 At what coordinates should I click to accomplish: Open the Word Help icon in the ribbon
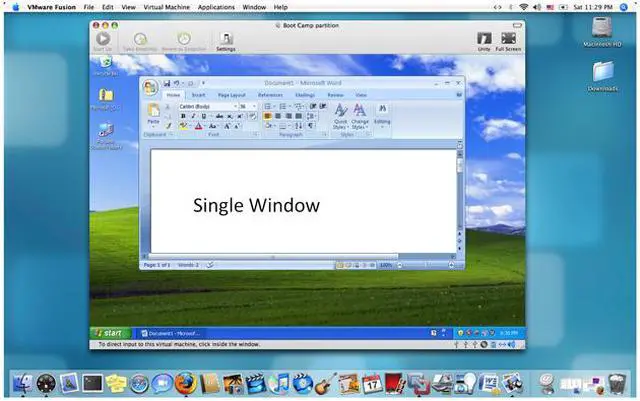pyautogui.click(x=459, y=95)
